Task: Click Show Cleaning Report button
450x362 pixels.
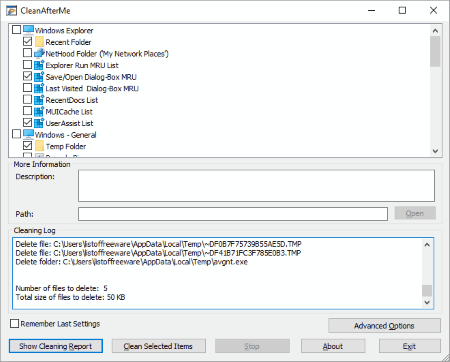Action: click(x=56, y=346)
